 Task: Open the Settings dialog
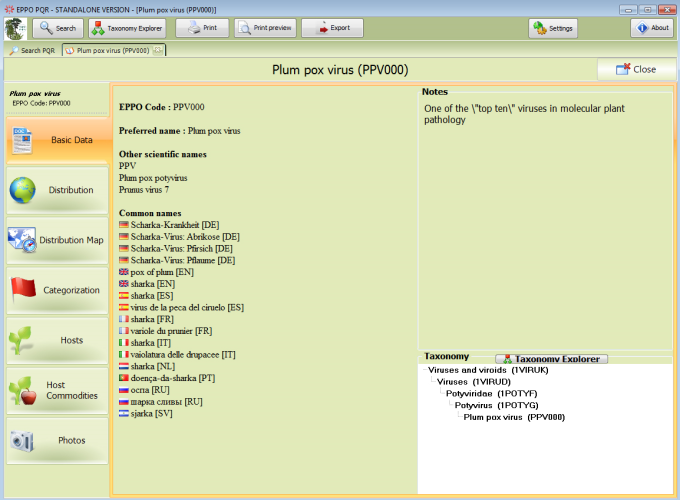[553, 28]
